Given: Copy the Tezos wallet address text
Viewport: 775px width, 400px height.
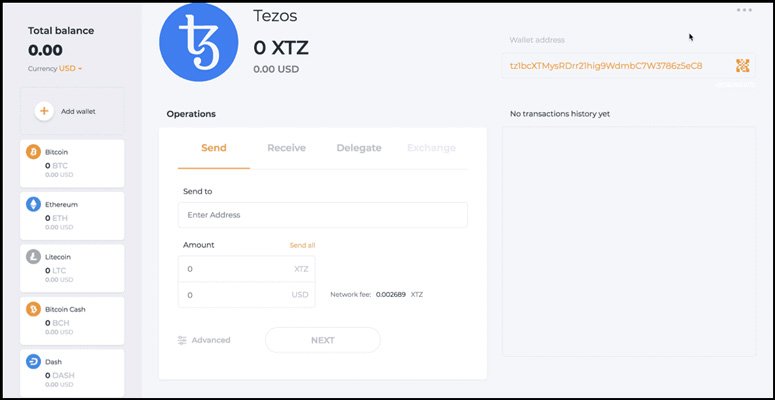Looking at the screenshot, I should click(606, 66).
